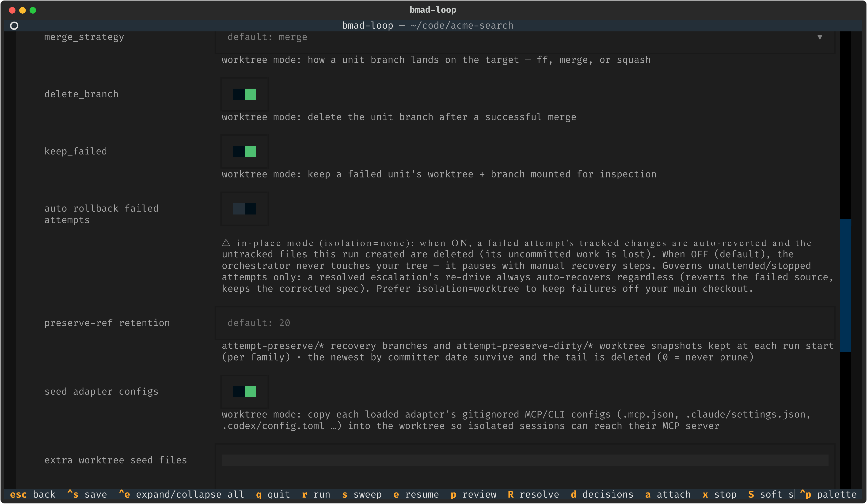Click ^s save in the footer

point(87,494)
